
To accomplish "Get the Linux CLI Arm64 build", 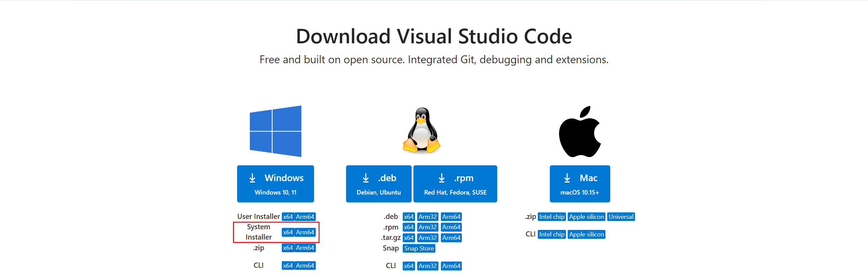I will coord(451,266).
